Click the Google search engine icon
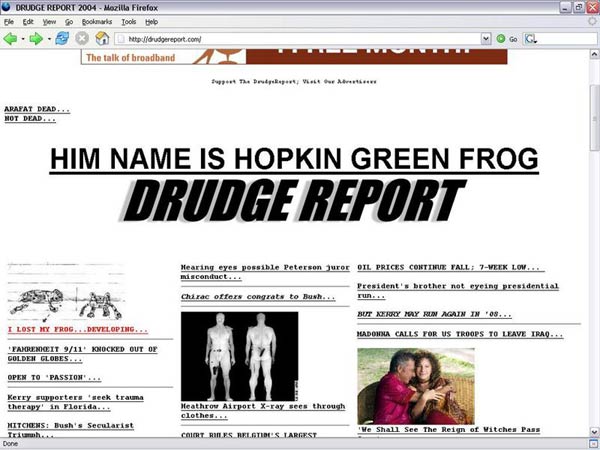Screen dimensions: 600x450 (x=531, y=39)
